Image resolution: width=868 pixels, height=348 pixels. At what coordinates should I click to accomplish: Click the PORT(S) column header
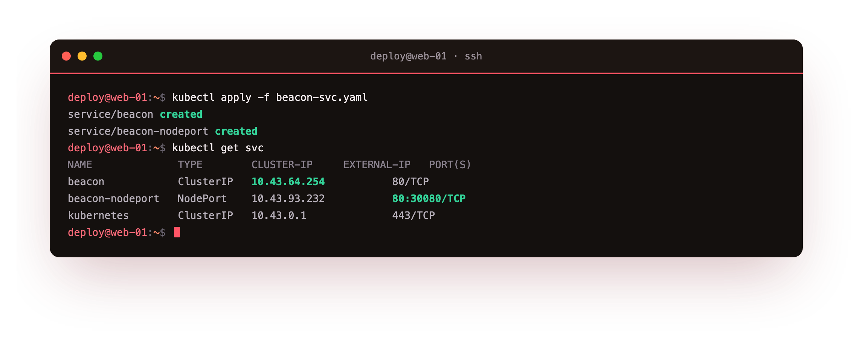tap(450, 165)
